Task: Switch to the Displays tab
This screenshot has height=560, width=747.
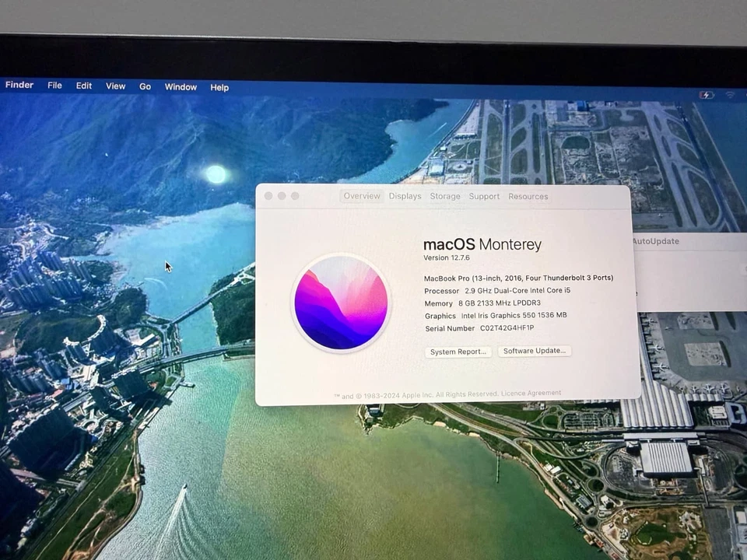Action: click(405, 196)
